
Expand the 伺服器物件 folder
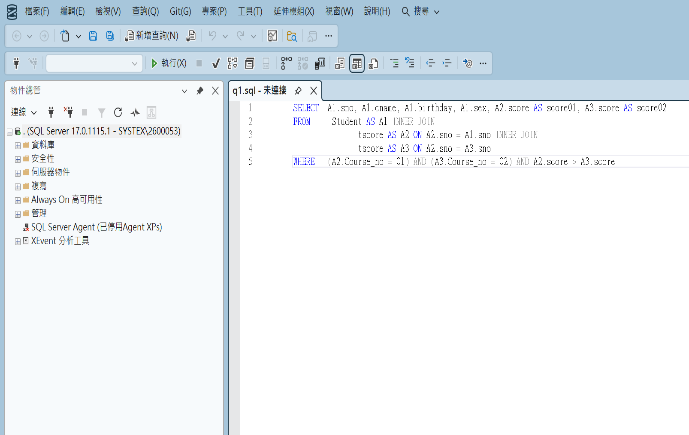click(18, 173)
